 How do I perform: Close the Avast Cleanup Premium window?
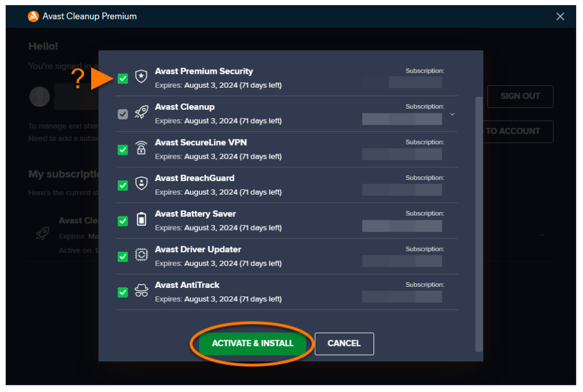[560, 16]
